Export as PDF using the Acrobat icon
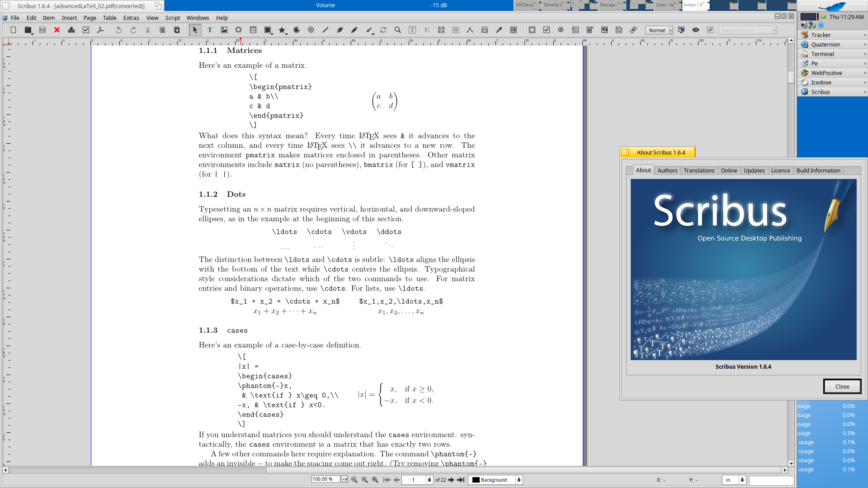 tap(100, 30)
